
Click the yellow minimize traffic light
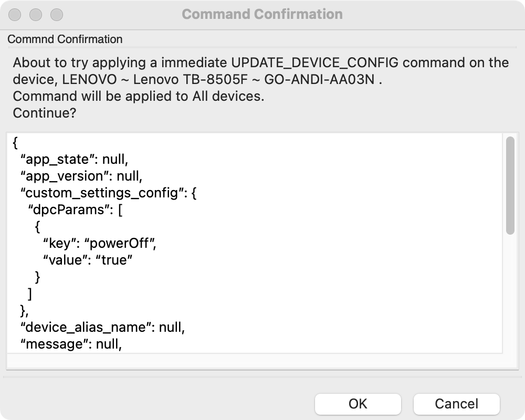35,15
